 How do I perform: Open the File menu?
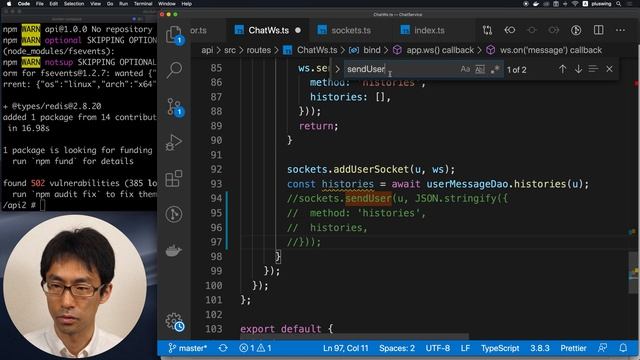(40, 4)
